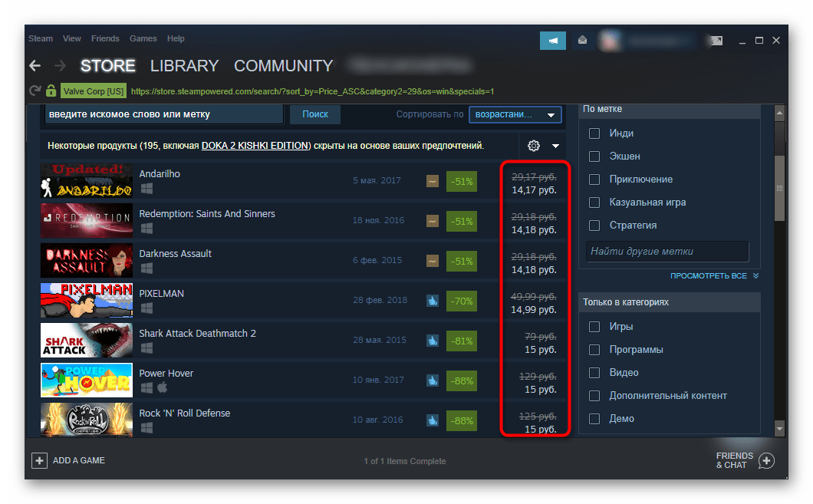Open Friends & Chat plus icon

point(766,460)
